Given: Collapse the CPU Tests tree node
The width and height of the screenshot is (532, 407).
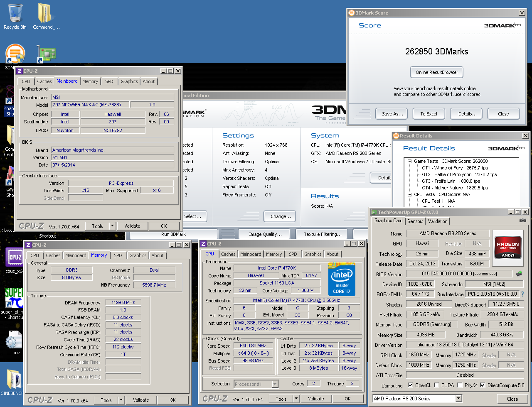Looking at the screenshot, I should click(409, 194).
